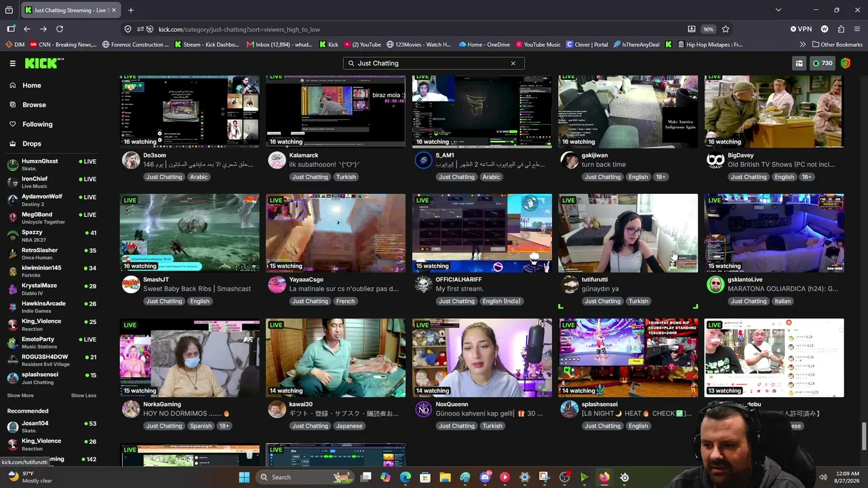
Task: Click kawai30 channel avatar
Action: pyautogui.click(x=277, y=409)
